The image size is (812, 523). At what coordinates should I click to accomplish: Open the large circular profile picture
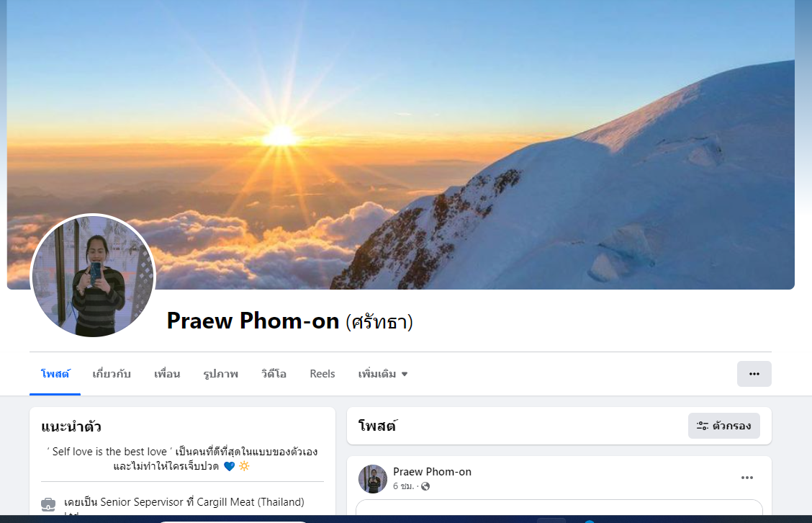[93, 277]
